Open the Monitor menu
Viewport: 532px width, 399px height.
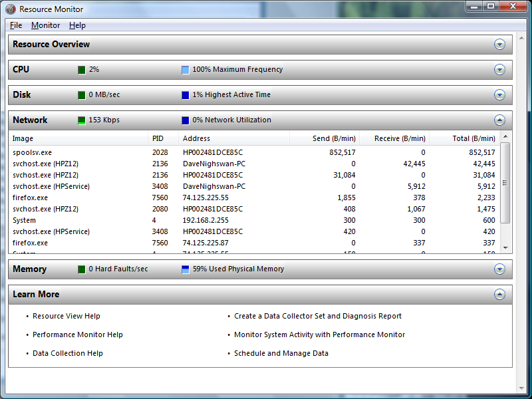45,25
